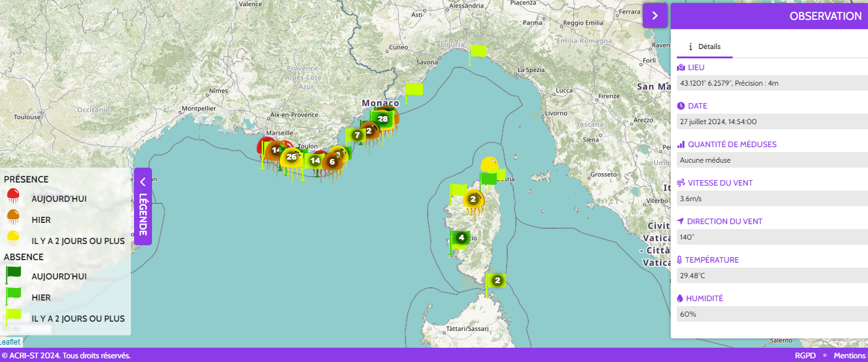Open the green flag cluster 14 near Toulon

point(315,161)
